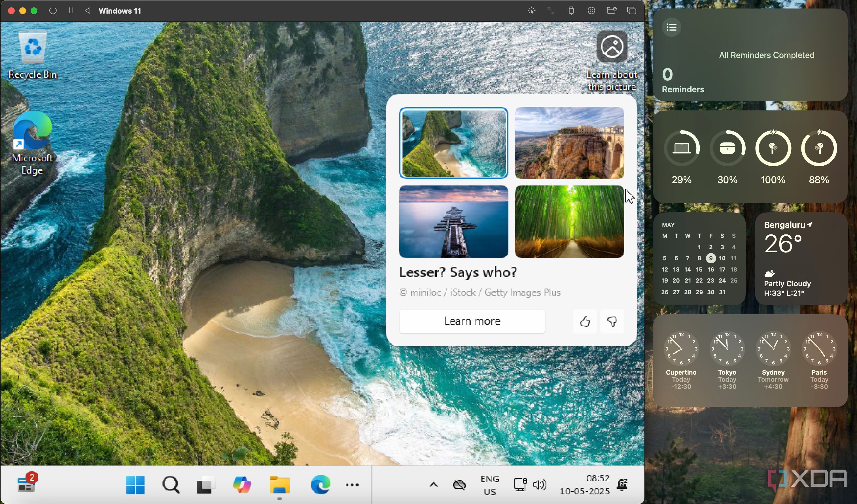Viewport: 857px width, 504px height.
Task: Click the Learn more button
Action: (472, 321)
